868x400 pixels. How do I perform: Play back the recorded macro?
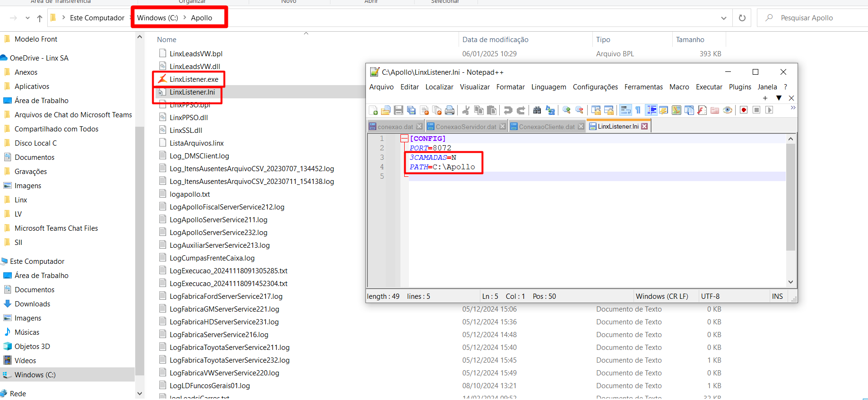coord(769,110)
